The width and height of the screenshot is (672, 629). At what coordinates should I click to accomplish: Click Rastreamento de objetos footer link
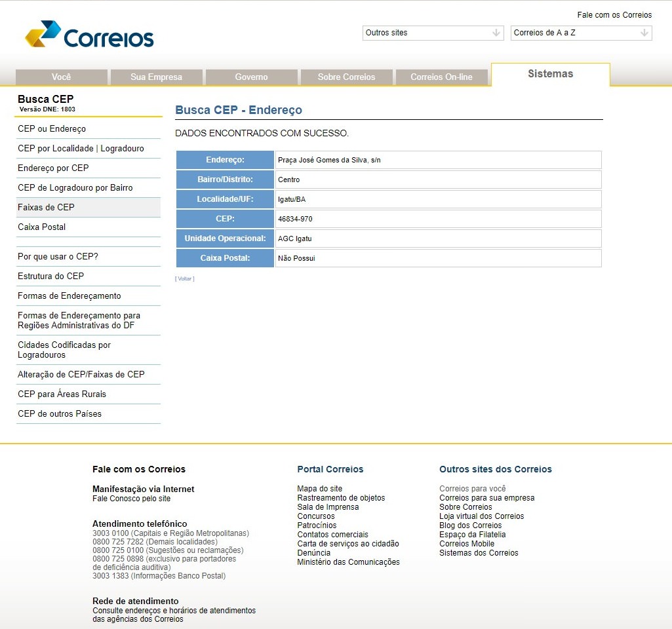click(341, 498)
